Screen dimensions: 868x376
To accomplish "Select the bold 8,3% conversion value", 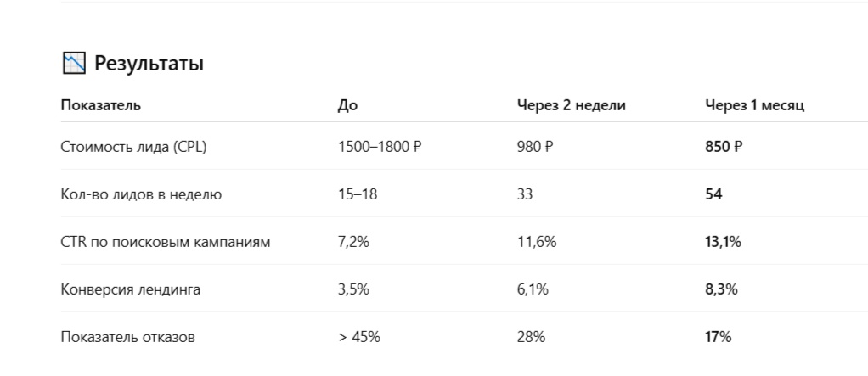I will pos(721,289).
